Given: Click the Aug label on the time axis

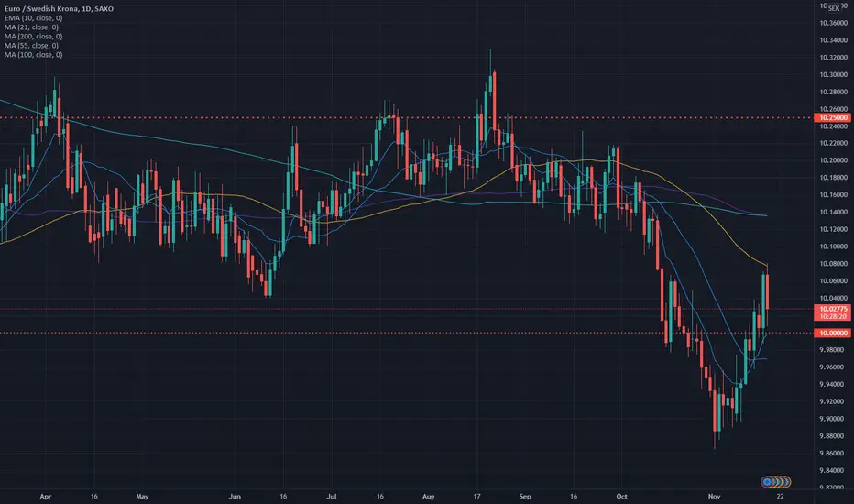Looking at the screenshot, I should pos(429,497).
